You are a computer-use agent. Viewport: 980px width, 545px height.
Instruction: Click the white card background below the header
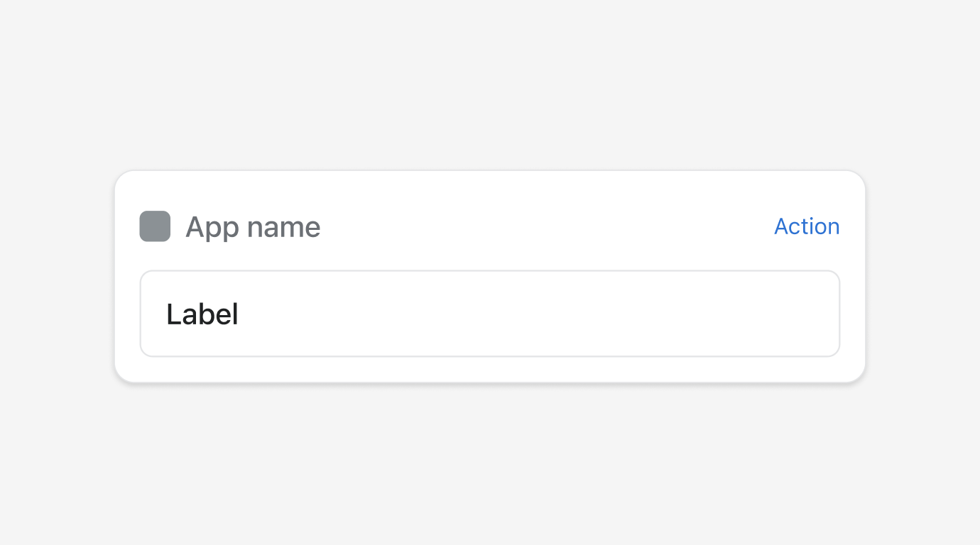coord(490,369)
